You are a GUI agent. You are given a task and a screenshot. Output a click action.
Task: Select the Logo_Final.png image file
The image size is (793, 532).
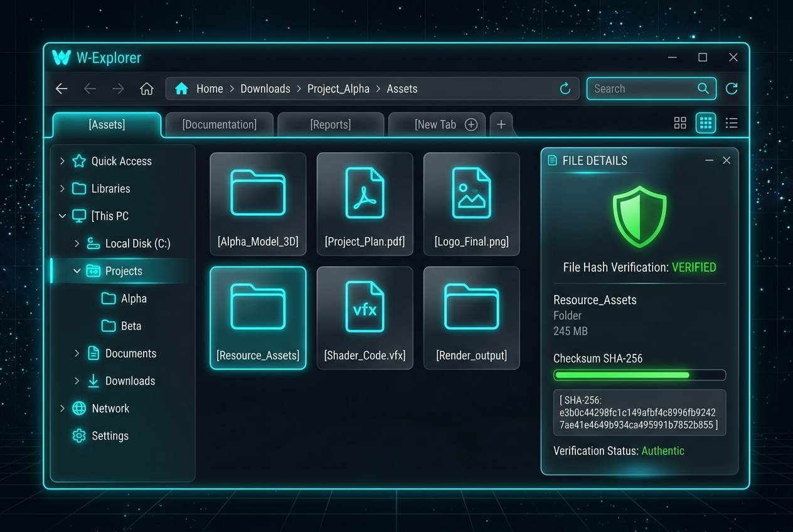point(472,204)
